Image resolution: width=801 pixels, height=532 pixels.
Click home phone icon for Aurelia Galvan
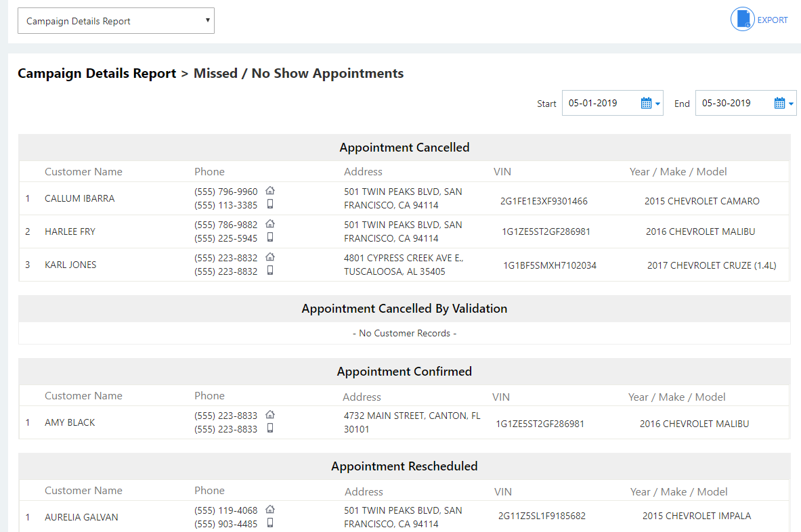click(270, 509)
